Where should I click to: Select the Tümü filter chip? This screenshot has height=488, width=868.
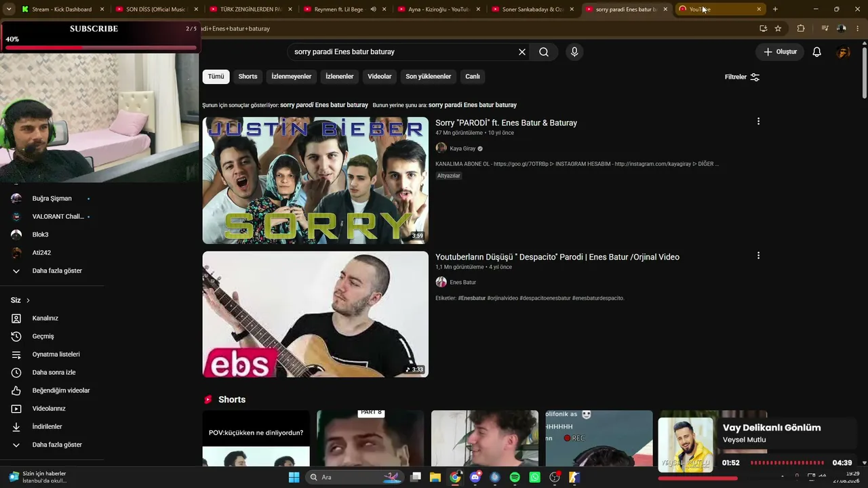click(x=216, y=77)
